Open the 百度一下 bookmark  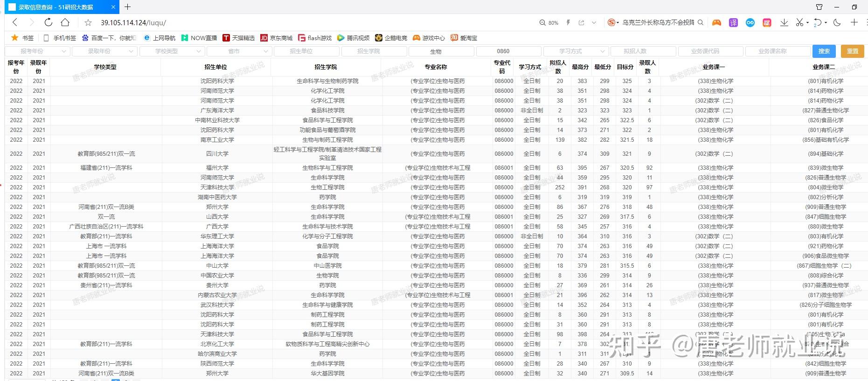109,38
